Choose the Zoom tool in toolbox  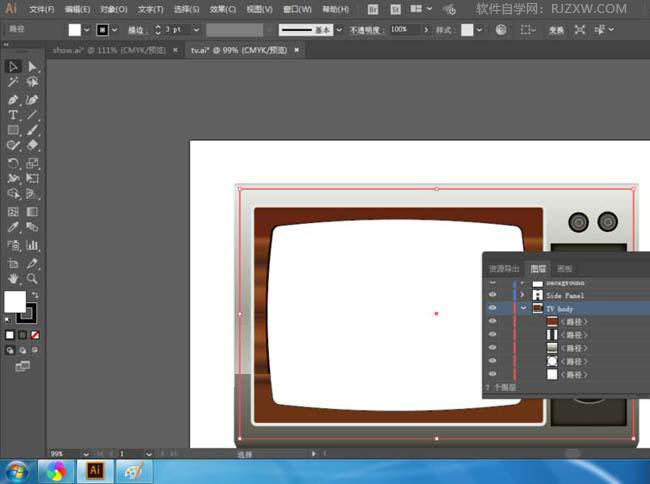point(32,278)
